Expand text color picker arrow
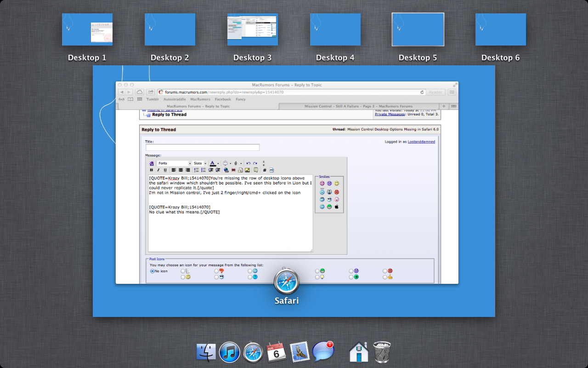Screen dimensions: 588x368 tap(218, 163)
